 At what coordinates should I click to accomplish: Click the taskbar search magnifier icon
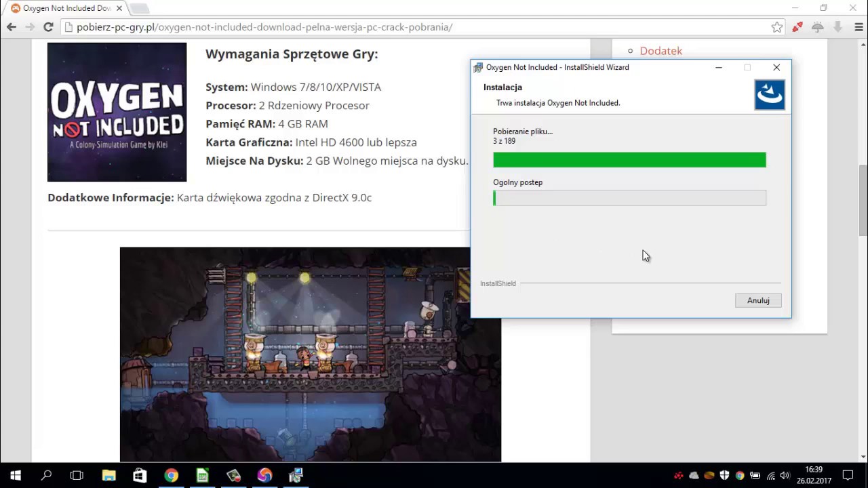pos(46,475)
